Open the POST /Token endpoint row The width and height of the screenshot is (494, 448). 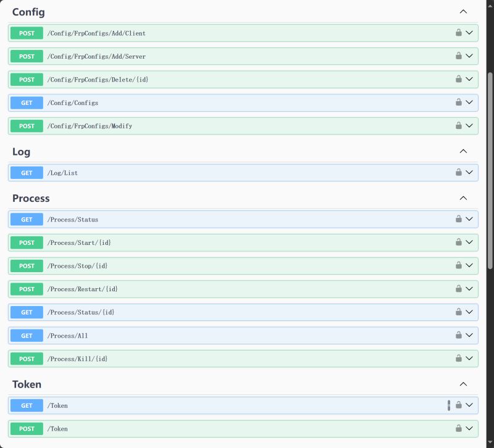[247, 428]
